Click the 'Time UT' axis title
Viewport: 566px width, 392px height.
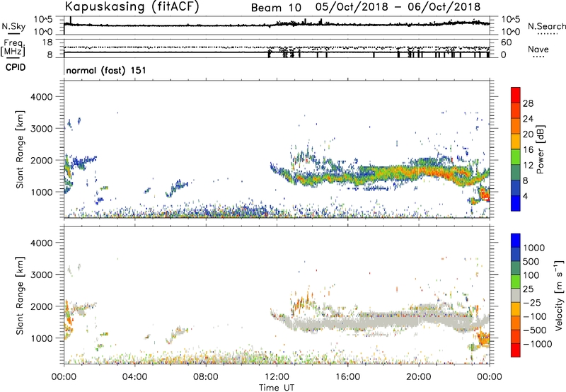(277, 388)
